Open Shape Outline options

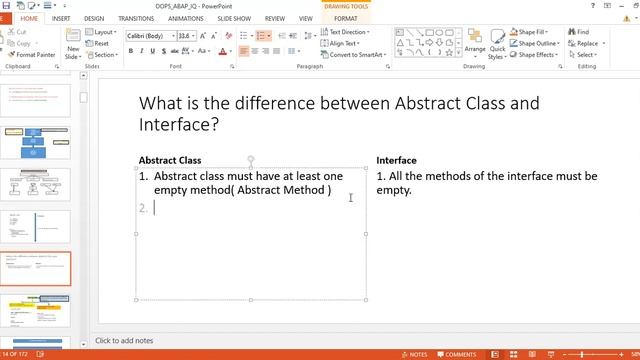(535, 43)
